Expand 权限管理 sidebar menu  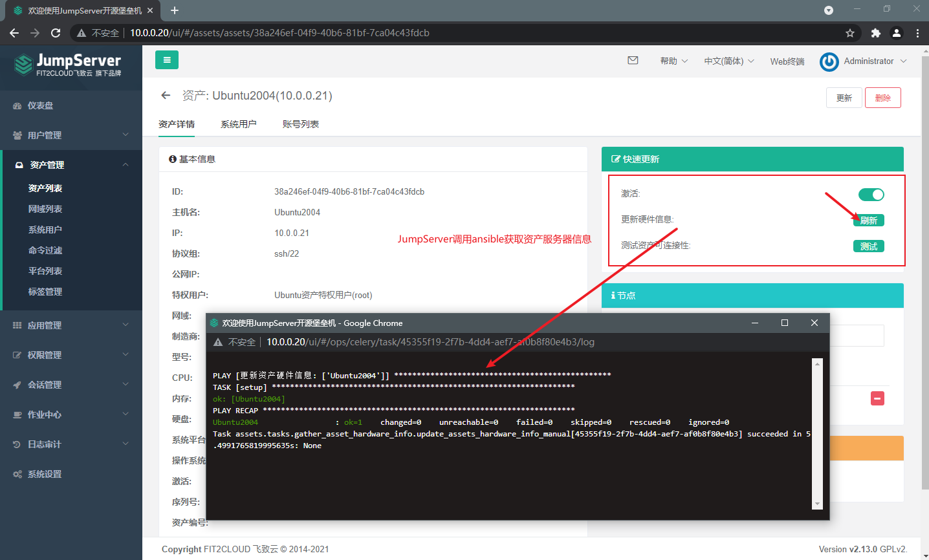(x=71, y=355)
